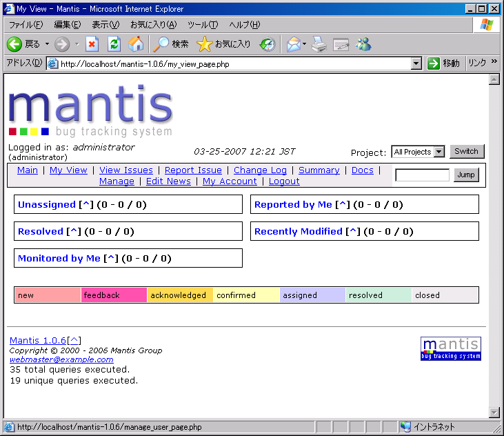Click the webmaster@example.com email link

coord(61,359)
